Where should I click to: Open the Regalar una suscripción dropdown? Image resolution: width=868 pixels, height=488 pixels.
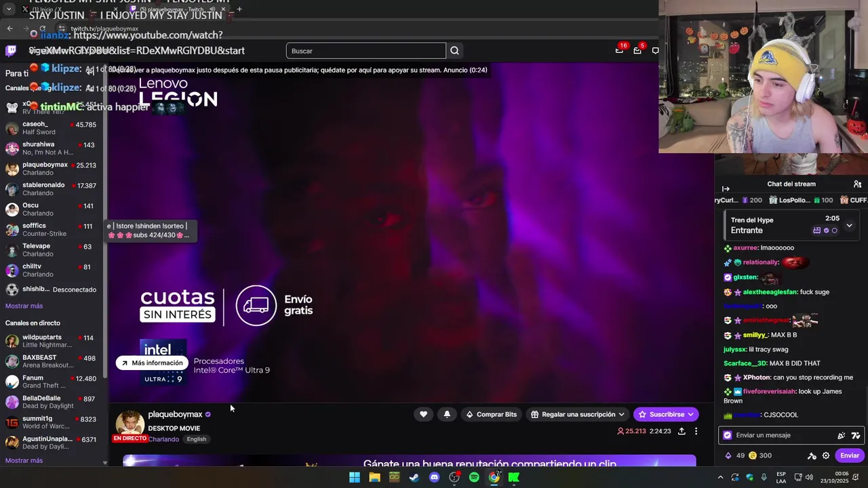[x=578, y=414]
